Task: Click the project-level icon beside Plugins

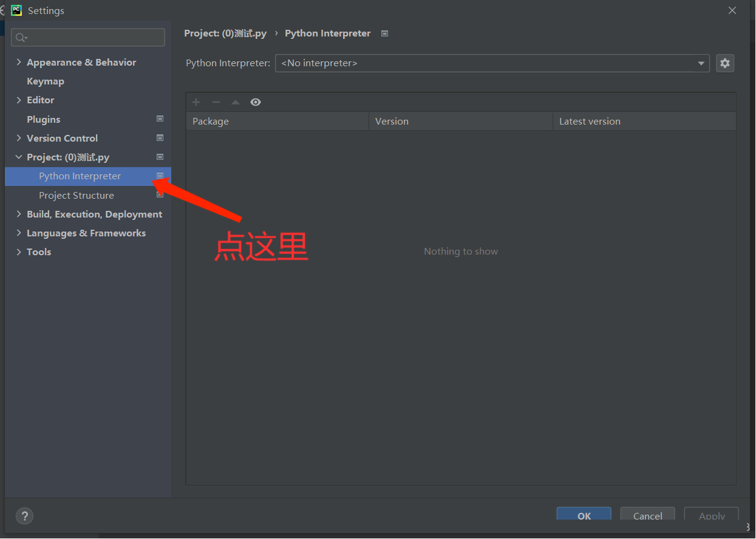Action: (160, 119)
